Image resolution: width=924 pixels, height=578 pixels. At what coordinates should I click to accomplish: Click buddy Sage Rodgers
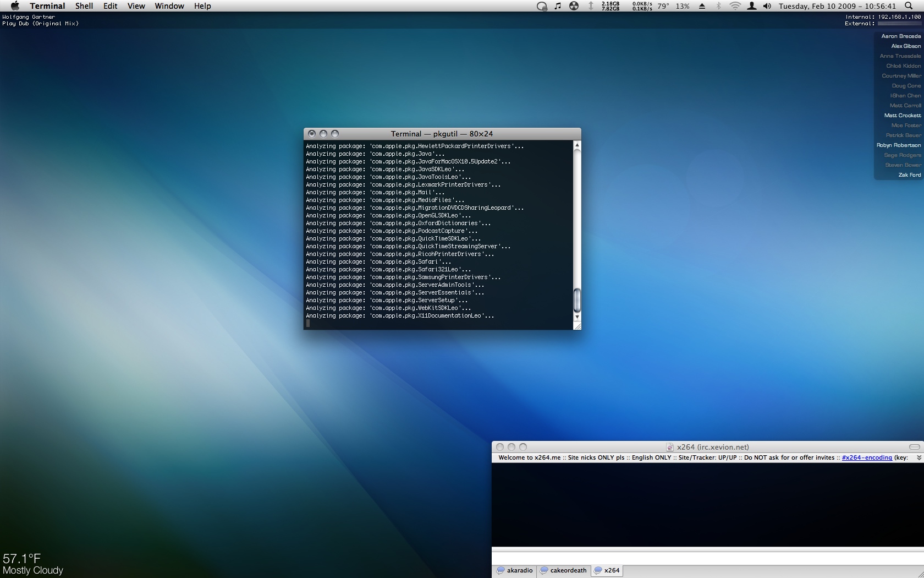pos(903,155)
